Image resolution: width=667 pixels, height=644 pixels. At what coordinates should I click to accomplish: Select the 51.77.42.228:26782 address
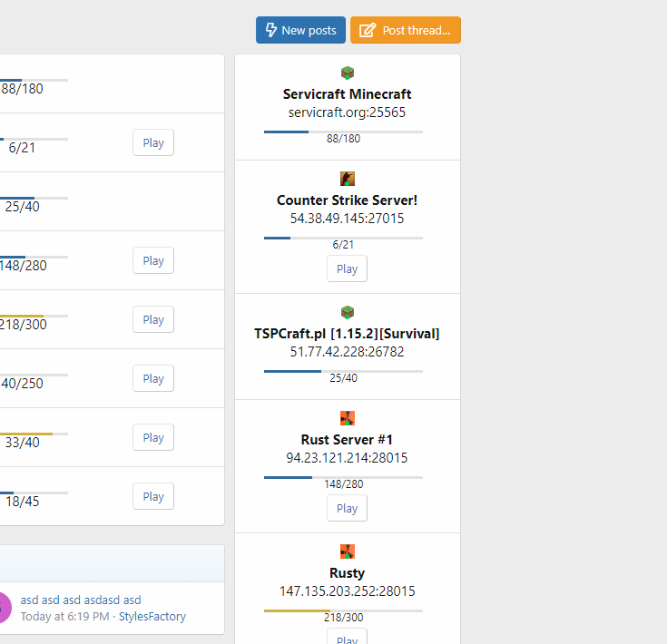347,352
